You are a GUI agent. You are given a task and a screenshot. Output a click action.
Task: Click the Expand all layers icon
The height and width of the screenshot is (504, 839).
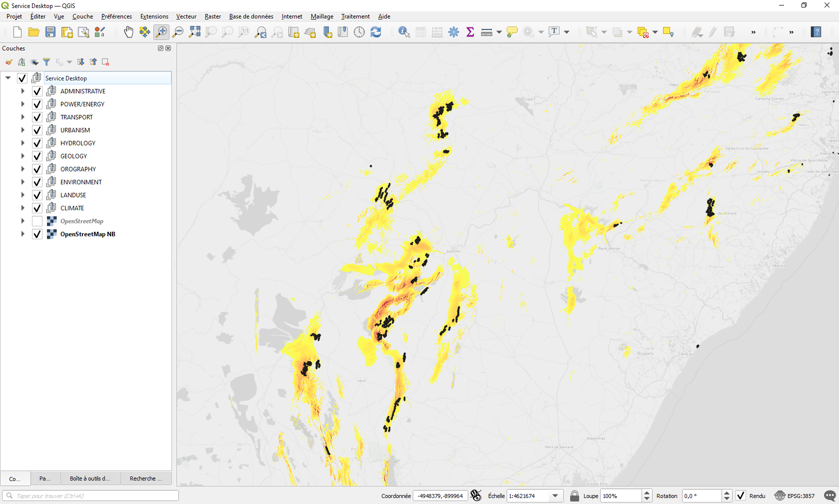pyautogui.click(x=80, y=62)
